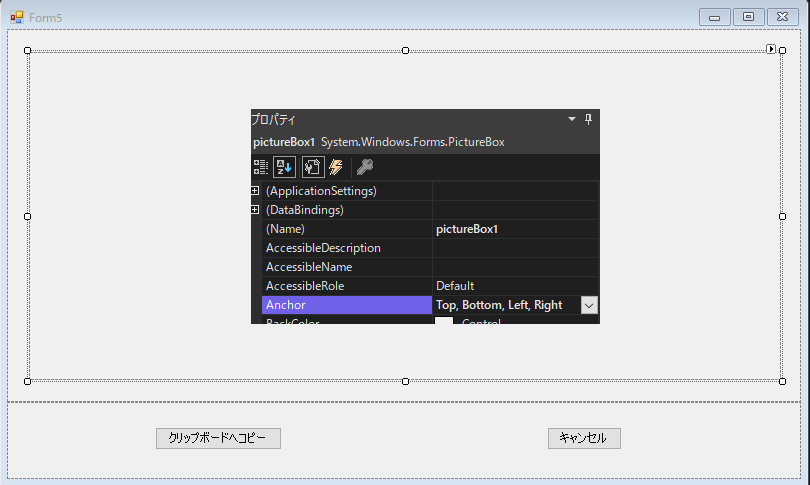This screenshot has height=485, width=810.
Task: Click the pictureBox1 name value cell
Action: [x=516, y=229]
